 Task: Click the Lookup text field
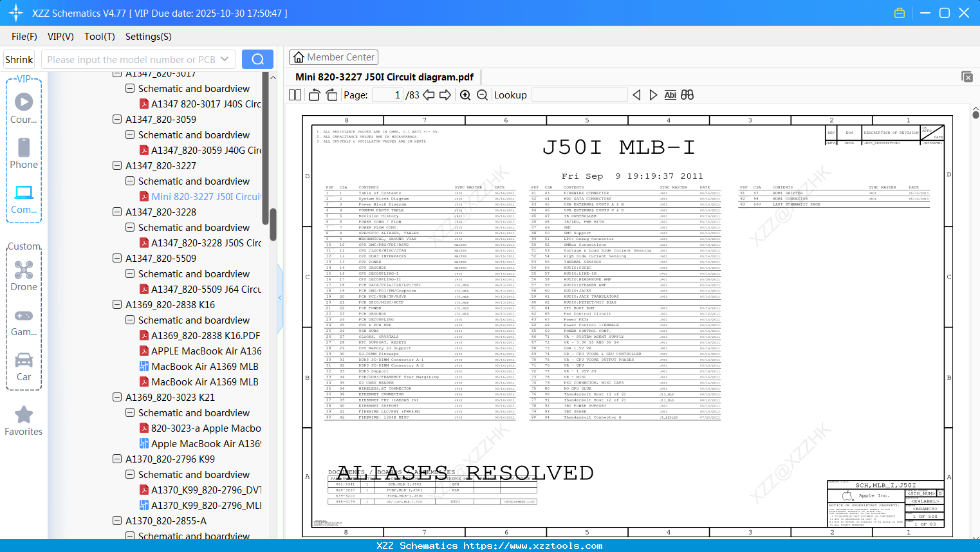[x=579, y=95]
